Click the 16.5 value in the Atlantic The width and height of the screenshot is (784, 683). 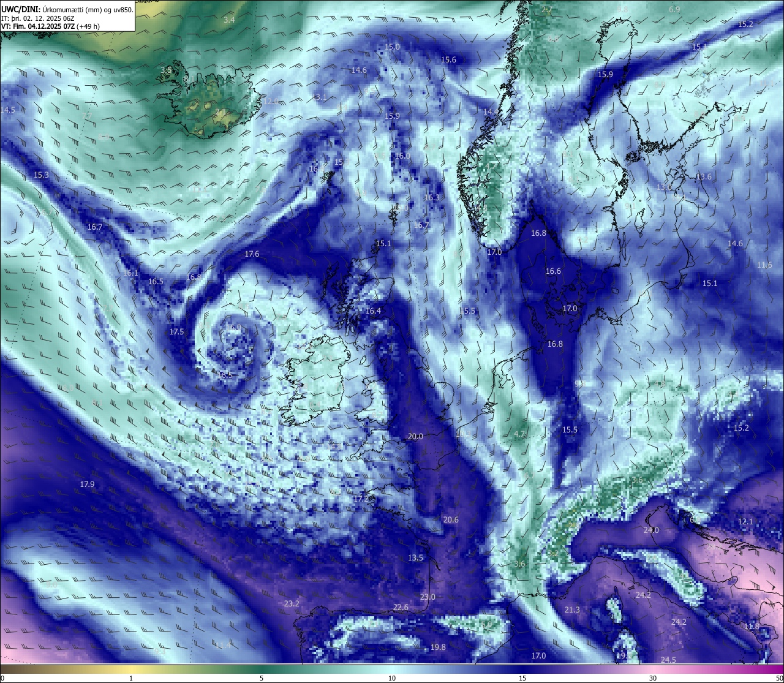156,282
